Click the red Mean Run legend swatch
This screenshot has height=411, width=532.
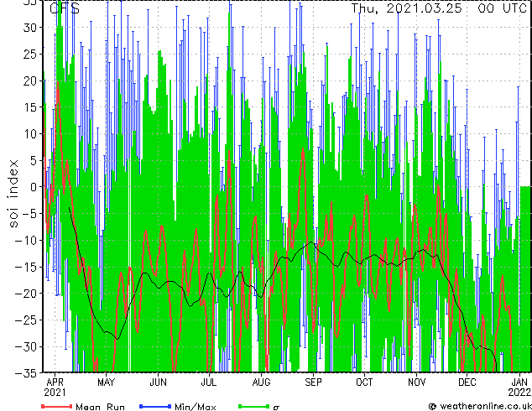click(x=57, y=406)
